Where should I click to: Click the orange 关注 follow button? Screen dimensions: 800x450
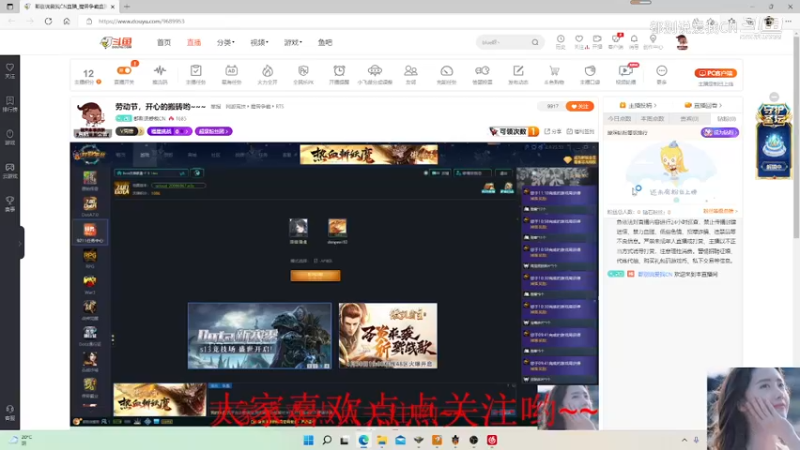pyautogui.click(x=580, y=106)
